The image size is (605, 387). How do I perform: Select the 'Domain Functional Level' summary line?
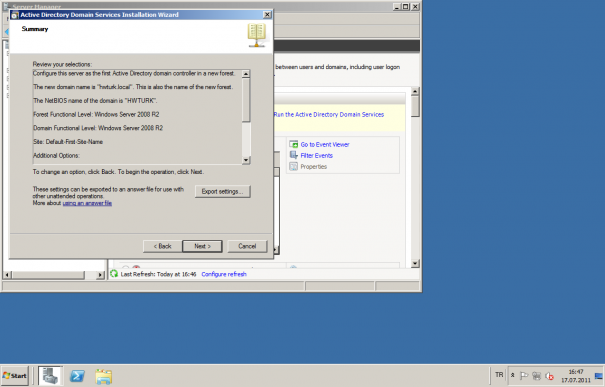click(98, 128)
